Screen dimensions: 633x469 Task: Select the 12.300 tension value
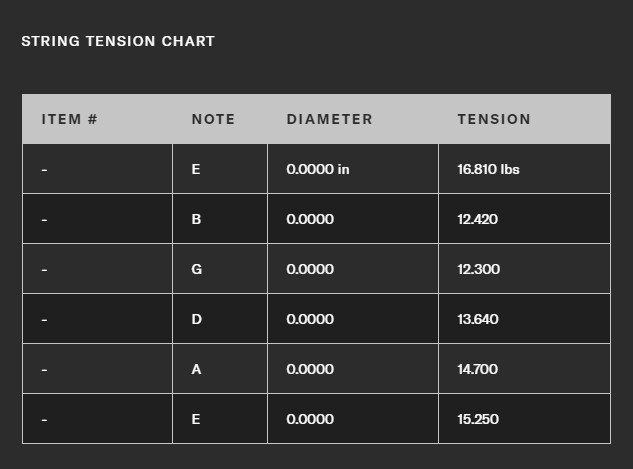pyautogui.click(x=478, y=269)
